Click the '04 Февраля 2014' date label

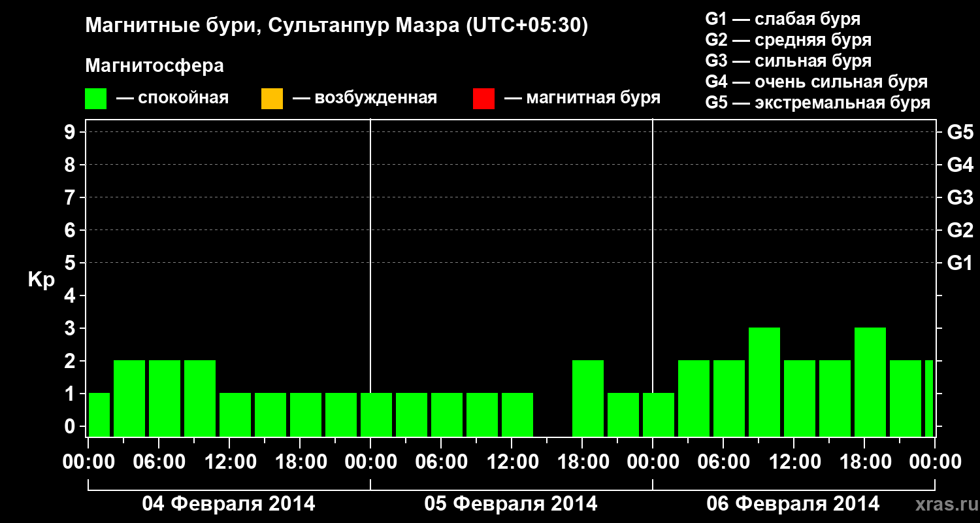click(x=229, y=504)
